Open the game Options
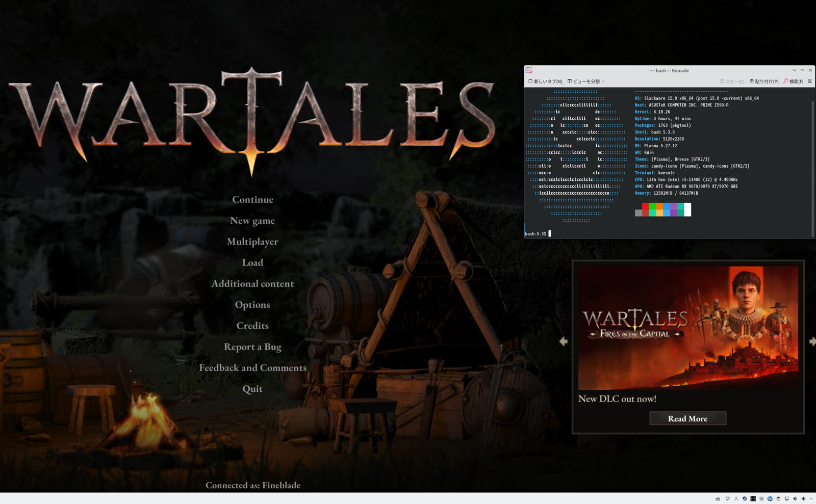The height and width of the screenshot is (504, 816). (x=252, y=305)
